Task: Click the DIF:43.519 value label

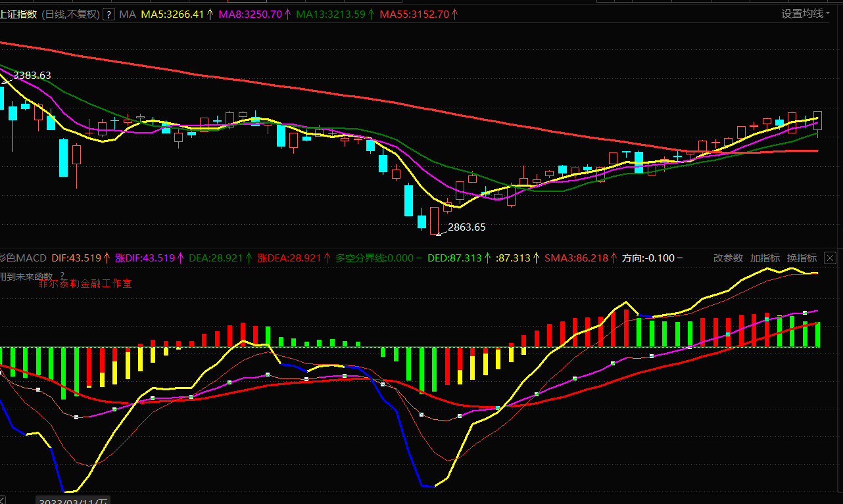Action: (x=76, y=258)
